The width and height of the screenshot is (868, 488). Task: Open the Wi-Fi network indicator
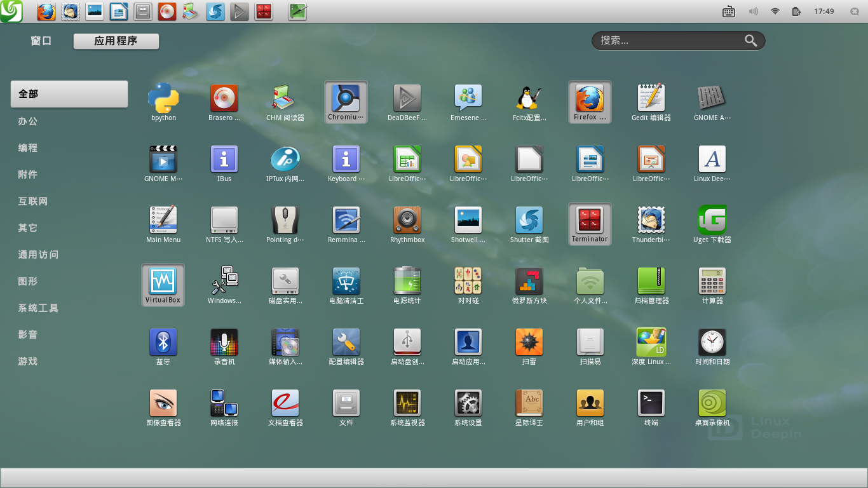click(775, 11)
